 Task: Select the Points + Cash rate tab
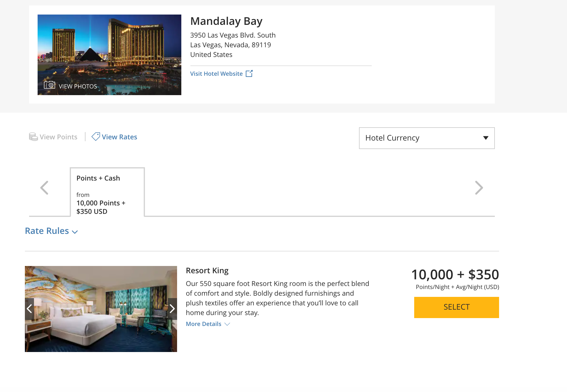(107, 192)
